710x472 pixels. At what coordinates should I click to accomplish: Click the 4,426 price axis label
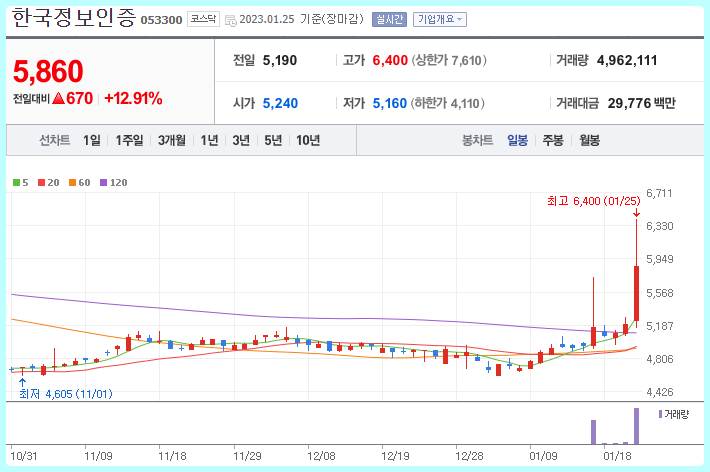[x=659, y=392]
